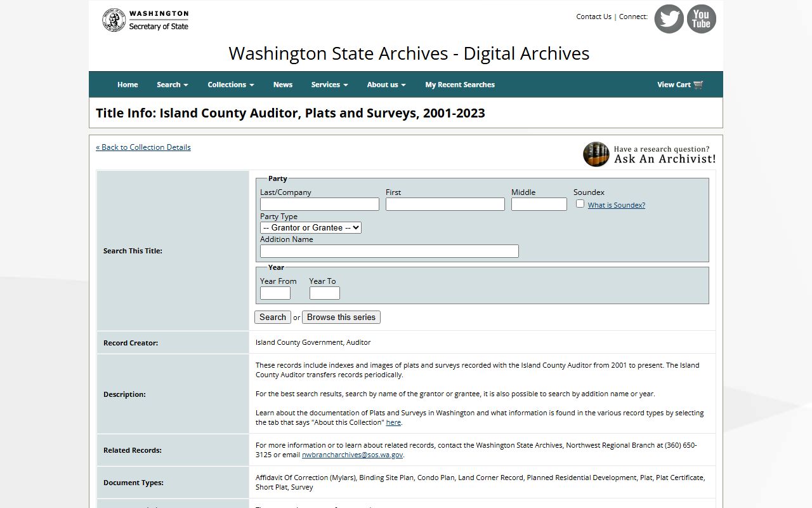This screenshot has width=812, height=508.
Task: Open the Party Type dropdown
Action: click(311, 227)
